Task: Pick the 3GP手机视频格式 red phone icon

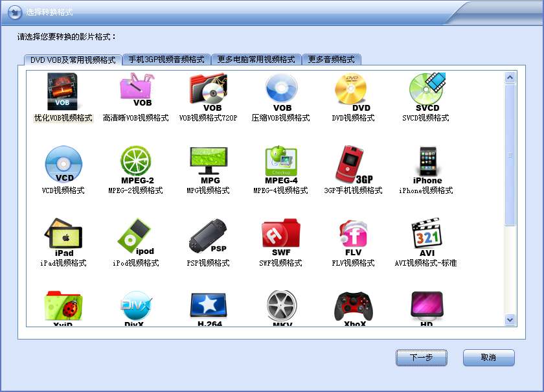Action: [354, 165]
